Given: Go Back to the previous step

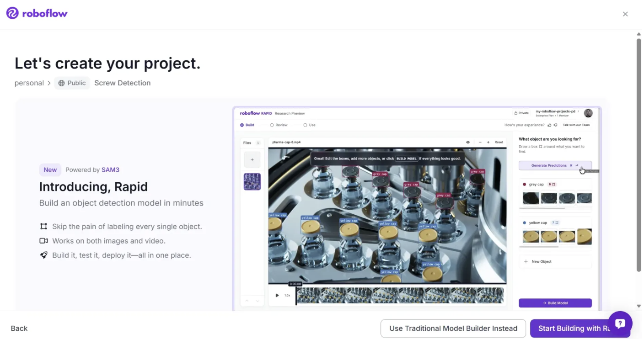Looking at the screenshot, I should (19, 328).
